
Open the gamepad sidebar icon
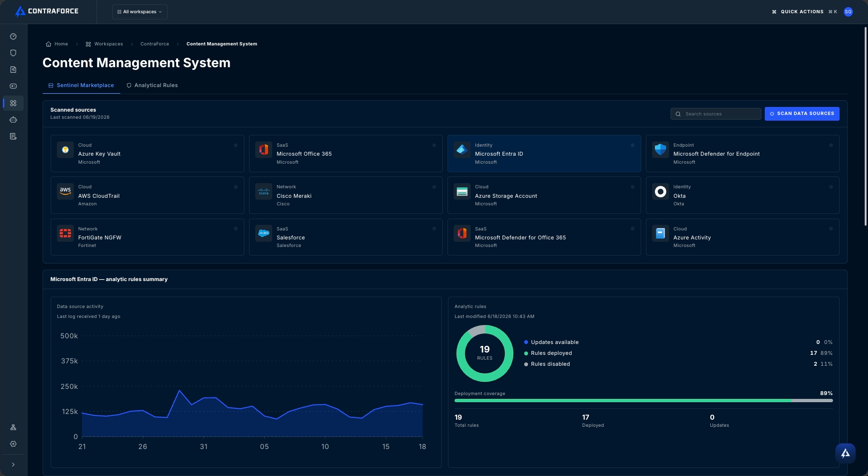pyautogui.click(x=13, y=86)
